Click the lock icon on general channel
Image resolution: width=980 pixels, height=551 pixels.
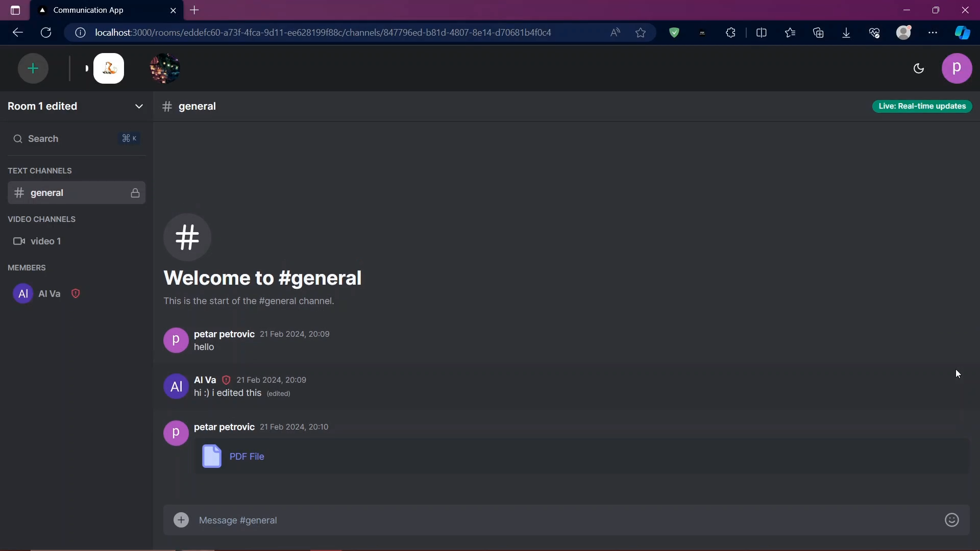[135, 193]
